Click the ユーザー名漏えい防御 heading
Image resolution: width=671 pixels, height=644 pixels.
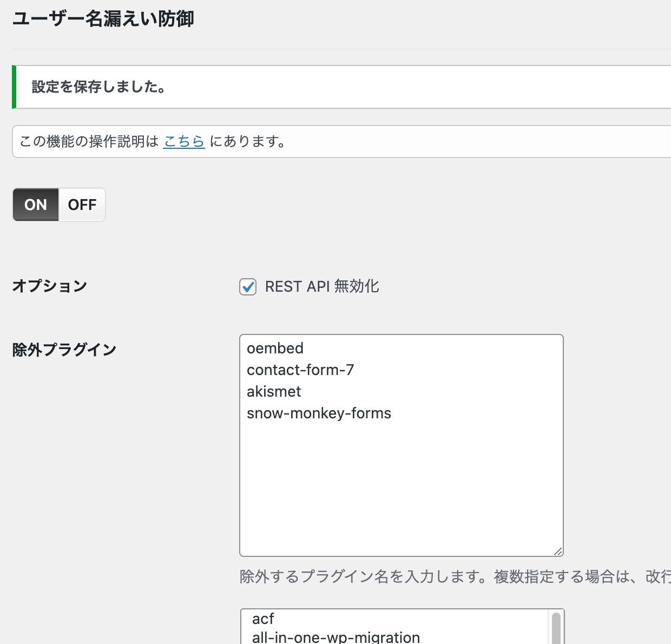(104, 18)
